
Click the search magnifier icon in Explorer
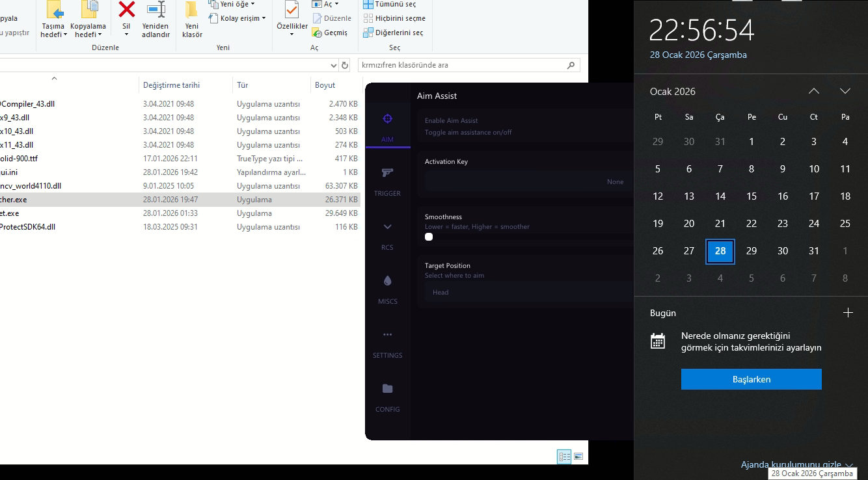(571, 65)
